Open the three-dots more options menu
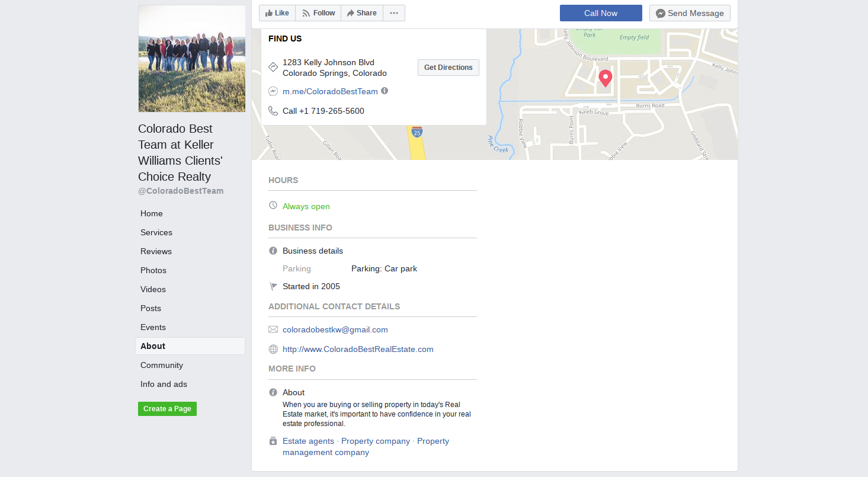868x477 pixels. [x=394, y=13]
